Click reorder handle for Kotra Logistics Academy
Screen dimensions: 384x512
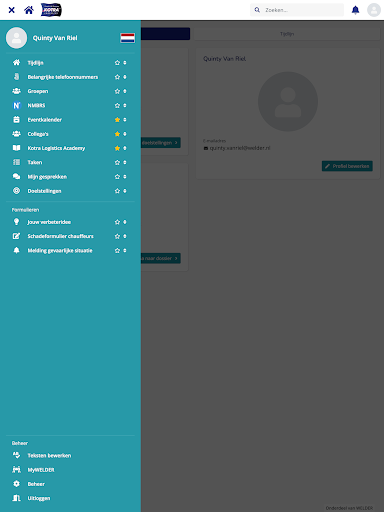click(x=125, y=148)
